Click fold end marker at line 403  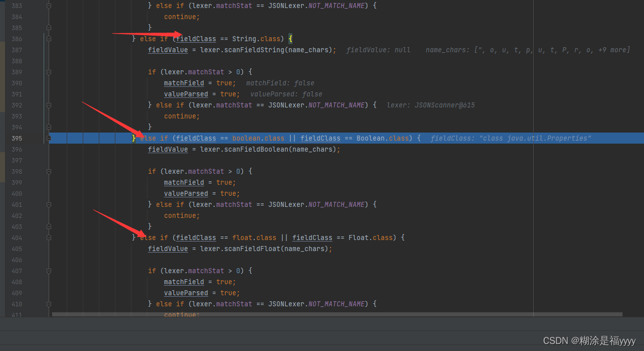[49, 226]
